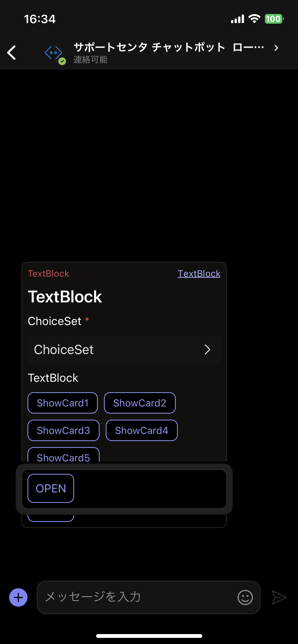Viewport: 298px width, 644px height.
Task: Expand ShowCard1 action
Action: tap(63, 403)
